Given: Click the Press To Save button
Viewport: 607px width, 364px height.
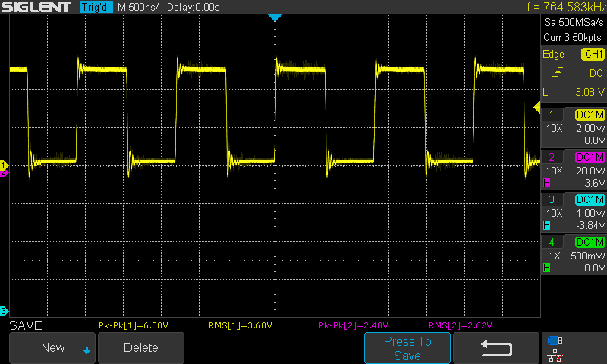Looking at the screenshot, I should pos(407,348).
